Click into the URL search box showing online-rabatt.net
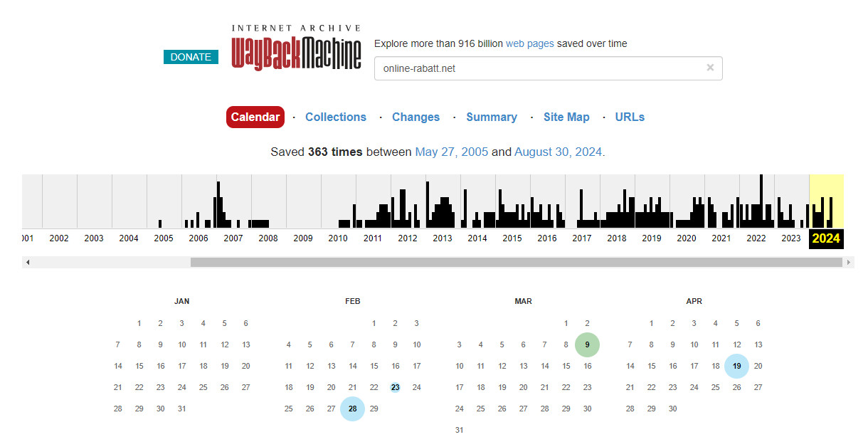The image size is (868, 442). click(x=548, y=68)
